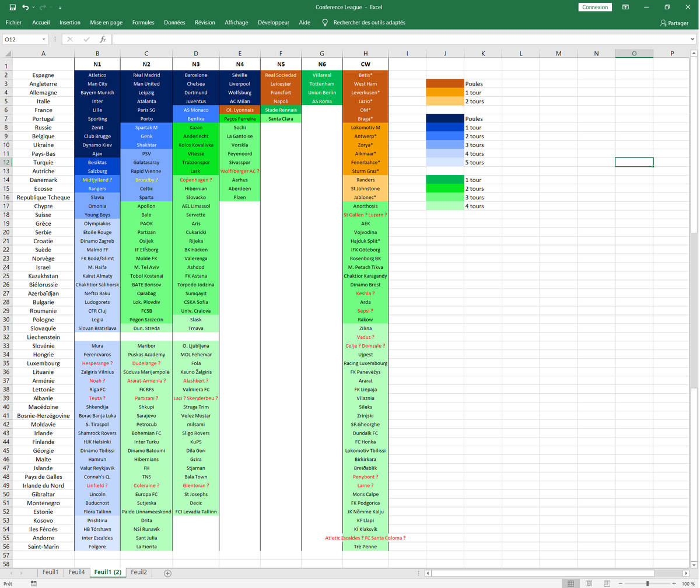The image size is (700, 588).
Task: Select the Villareal cell
Action: [x=322, y=75]
